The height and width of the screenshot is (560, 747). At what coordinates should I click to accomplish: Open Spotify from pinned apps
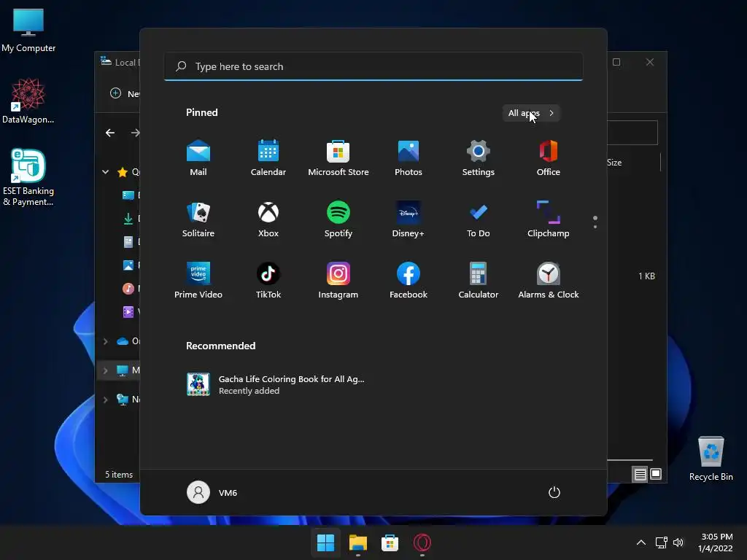pos(338,219)
